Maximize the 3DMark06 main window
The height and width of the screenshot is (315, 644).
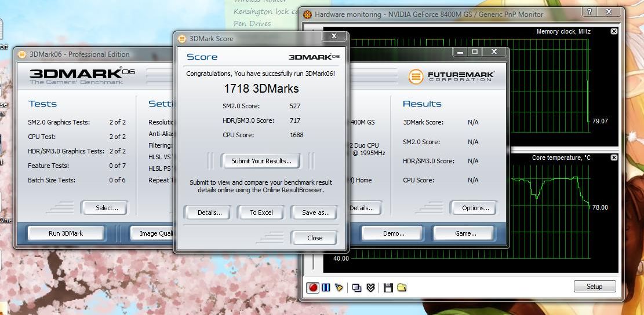pos(475,52)
